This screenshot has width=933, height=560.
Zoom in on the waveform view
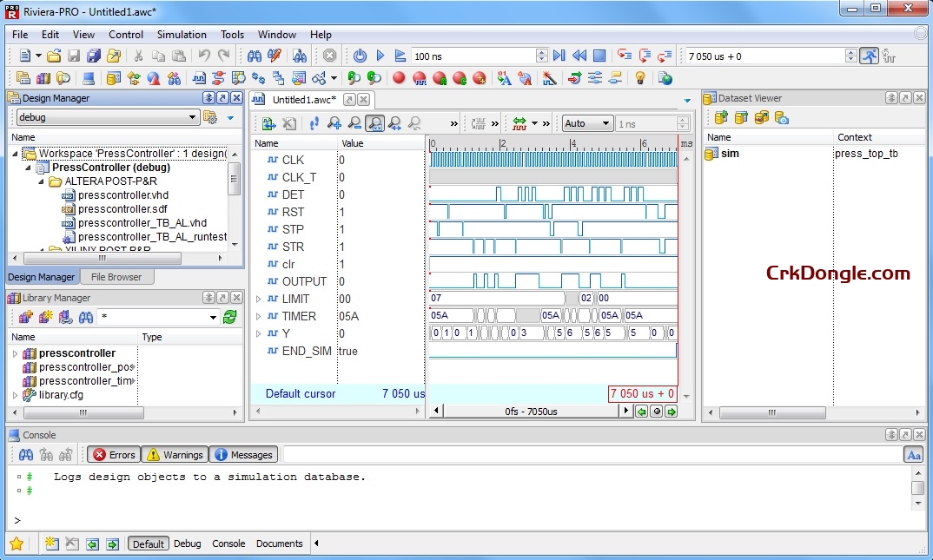[335, 122]
